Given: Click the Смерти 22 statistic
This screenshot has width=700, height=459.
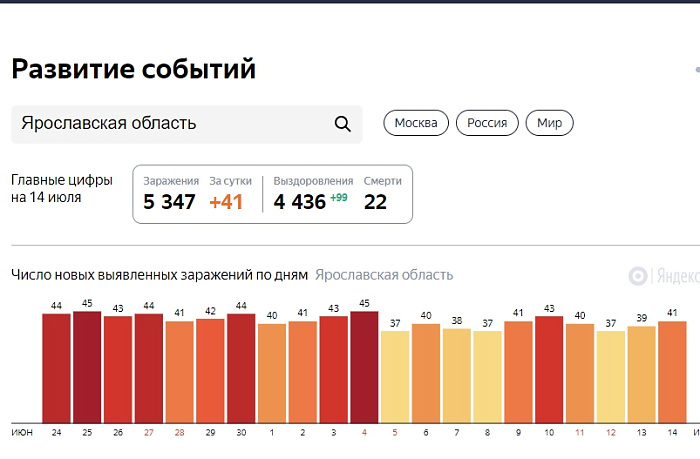Looking at the screenshot, I should [x=381, y=194].
